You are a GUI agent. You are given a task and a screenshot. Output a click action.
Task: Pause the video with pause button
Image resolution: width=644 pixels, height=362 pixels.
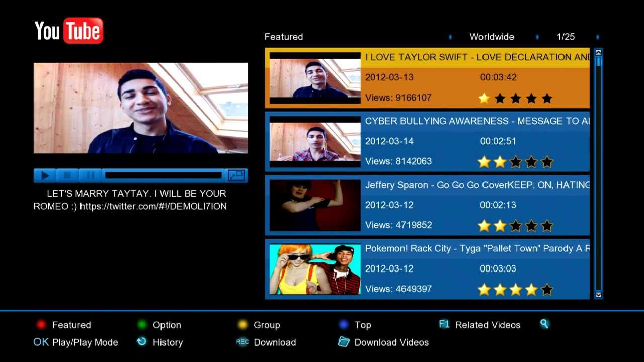pyautogui.click(x=91, y=175)
